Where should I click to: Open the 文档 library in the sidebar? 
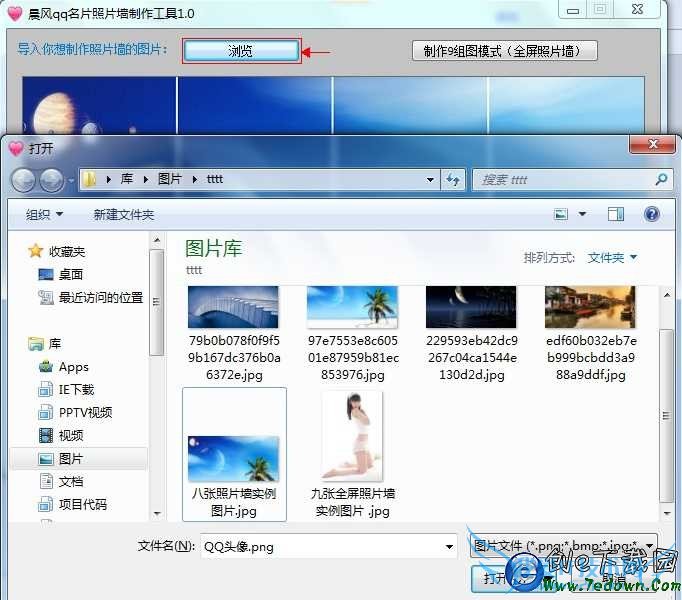(71, 482)
